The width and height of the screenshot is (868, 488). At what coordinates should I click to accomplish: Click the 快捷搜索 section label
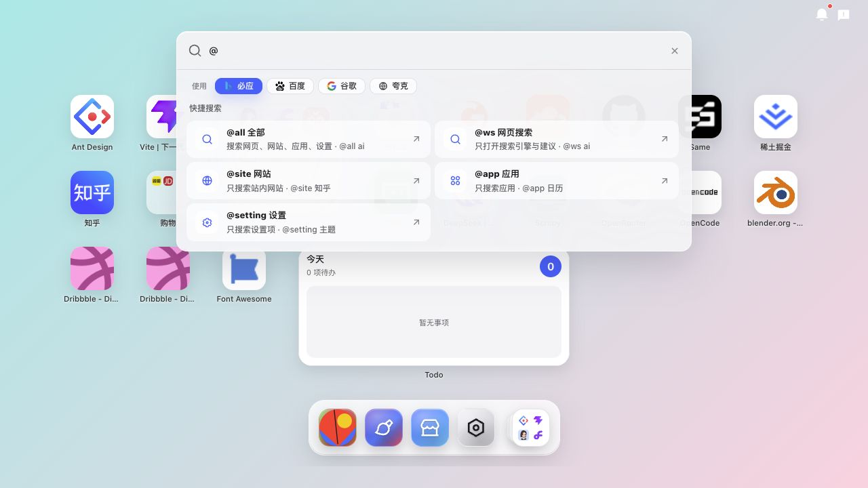click(x=205, y=108)
